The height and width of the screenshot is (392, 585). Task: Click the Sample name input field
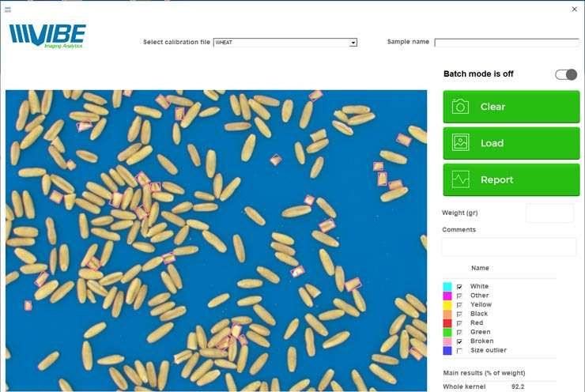pos(506,43)
